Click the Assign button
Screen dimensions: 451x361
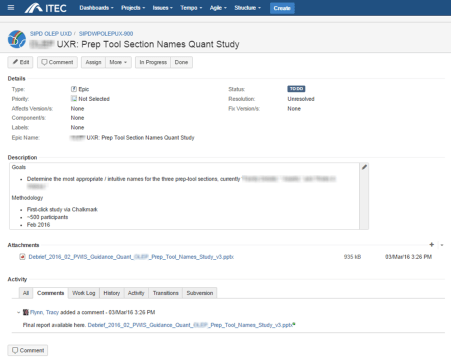pyautogui.click(x=93, y=62)
